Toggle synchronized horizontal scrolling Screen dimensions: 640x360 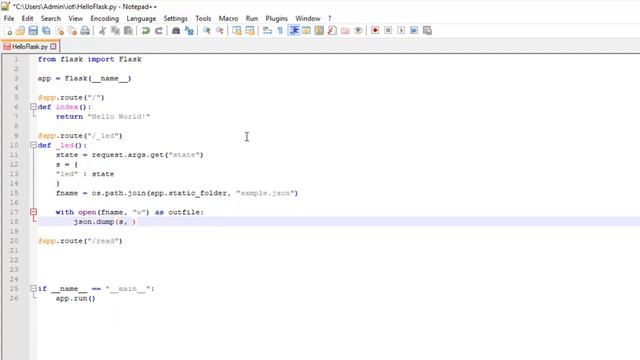[x=250, y=31]
